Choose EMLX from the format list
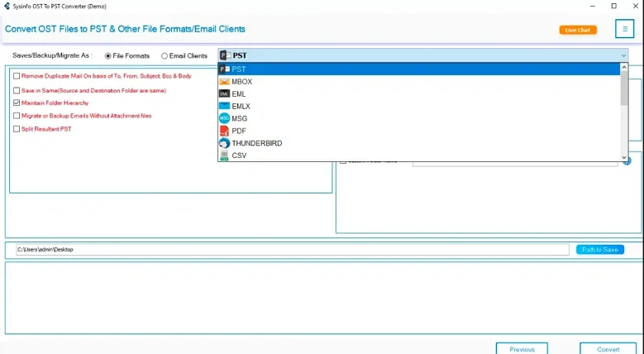The height and width of the screenshot is (354, 644). [x=419, y=106]
